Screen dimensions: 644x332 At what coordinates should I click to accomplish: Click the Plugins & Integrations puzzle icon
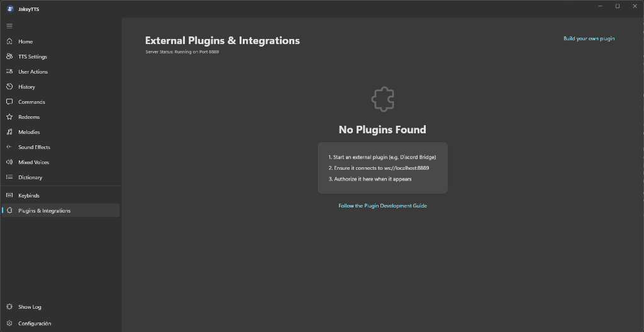pos(9,211)
